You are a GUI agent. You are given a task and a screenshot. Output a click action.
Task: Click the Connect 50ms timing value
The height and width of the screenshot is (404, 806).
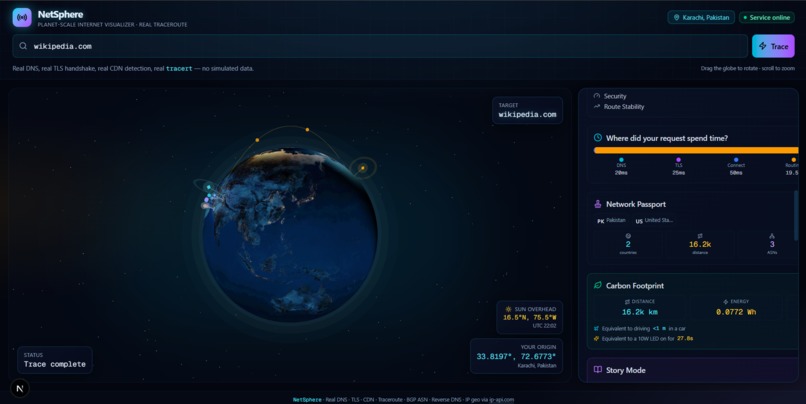pyautogui.click(x=736, y=173)
